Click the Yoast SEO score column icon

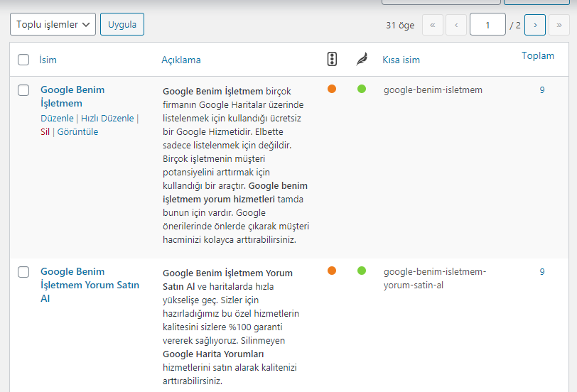point(332,60)
